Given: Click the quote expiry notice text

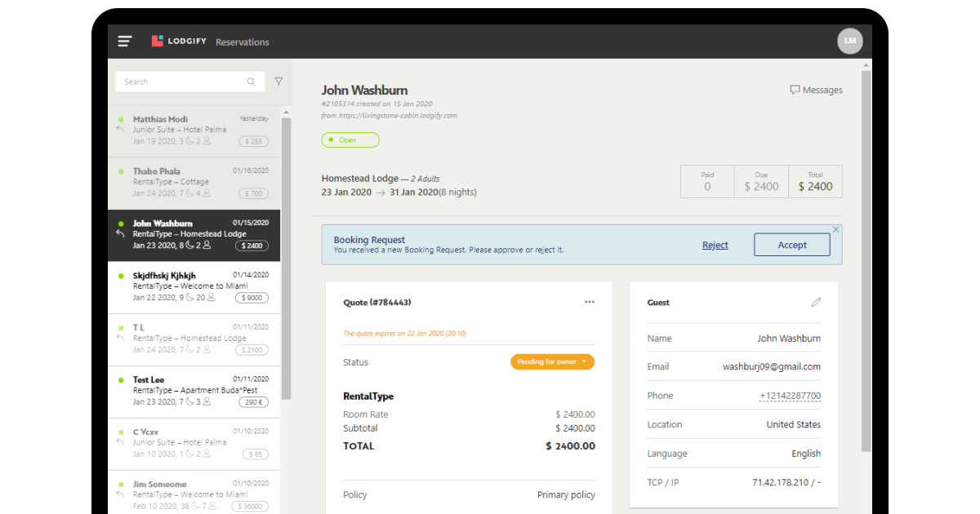Looking at the screenshot, I should point(405,334).
